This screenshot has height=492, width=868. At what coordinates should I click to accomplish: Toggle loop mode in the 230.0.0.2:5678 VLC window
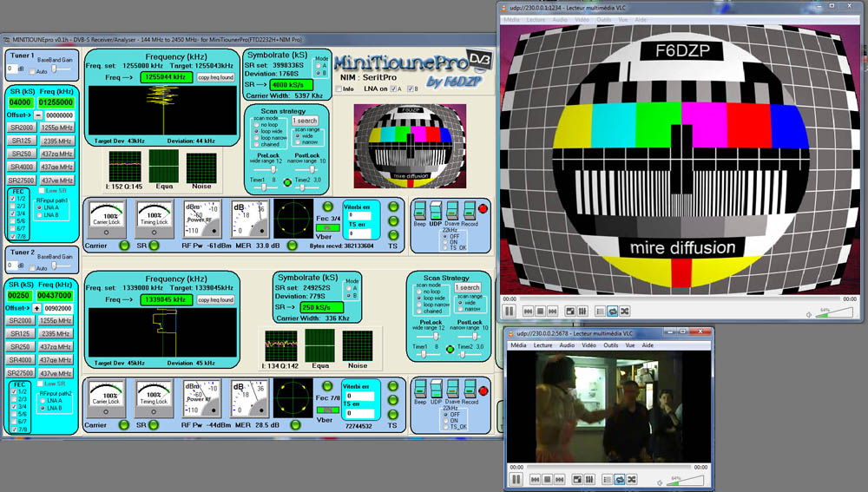[x=620, y=479]
